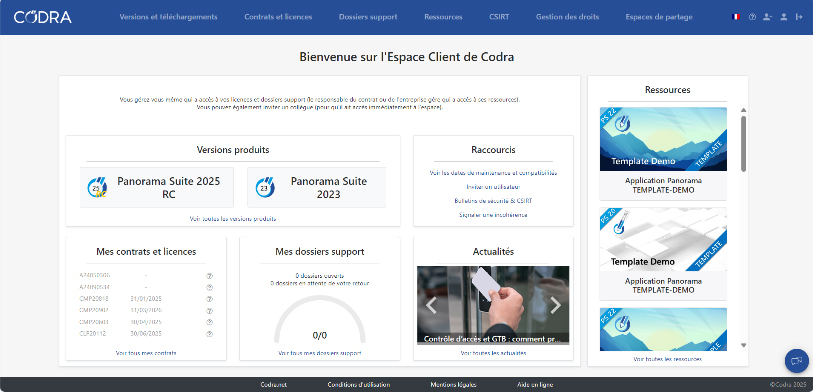Click Voir tous mes contrats link
This screenshot has width=813, height=392.
[146, 353]
